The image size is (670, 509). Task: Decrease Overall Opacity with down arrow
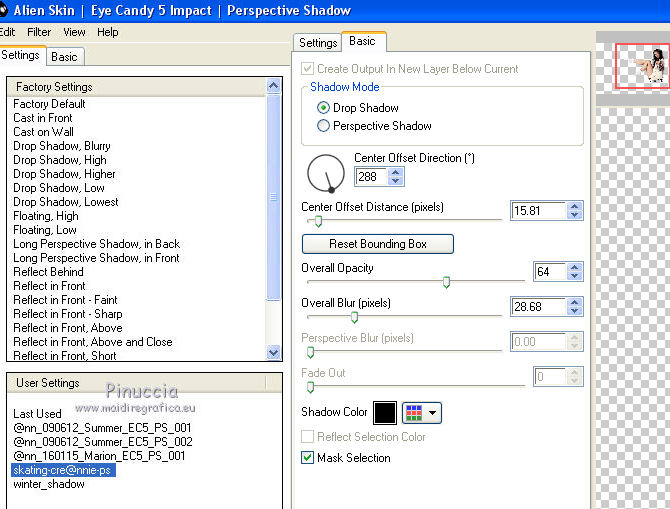(x=575, y=276)
